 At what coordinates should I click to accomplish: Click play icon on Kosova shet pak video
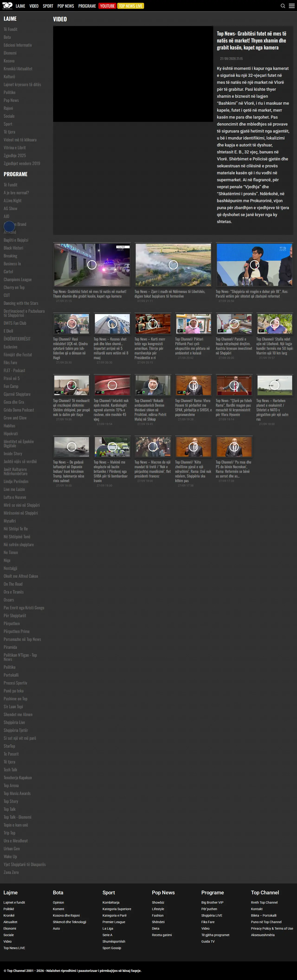click(112, 324)
